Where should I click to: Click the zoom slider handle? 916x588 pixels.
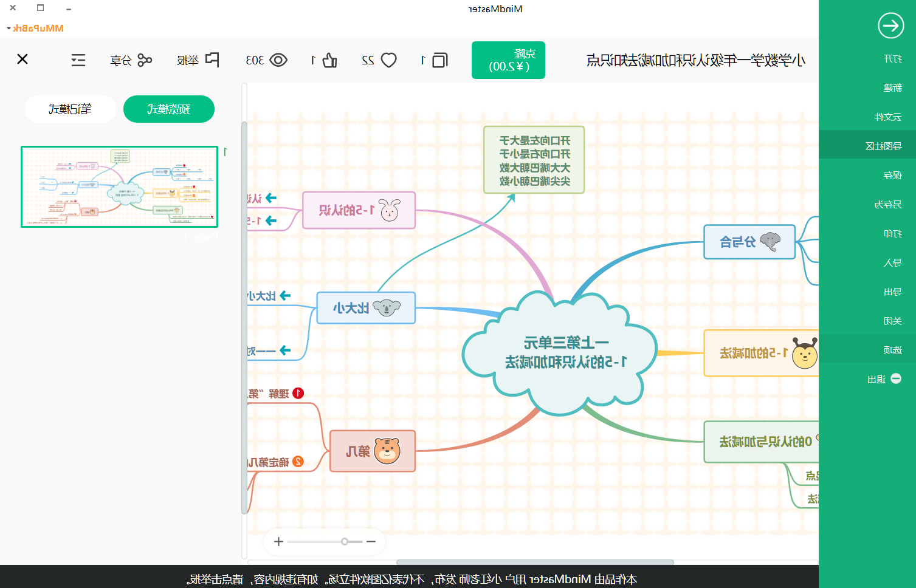click(x=345, y=541)
